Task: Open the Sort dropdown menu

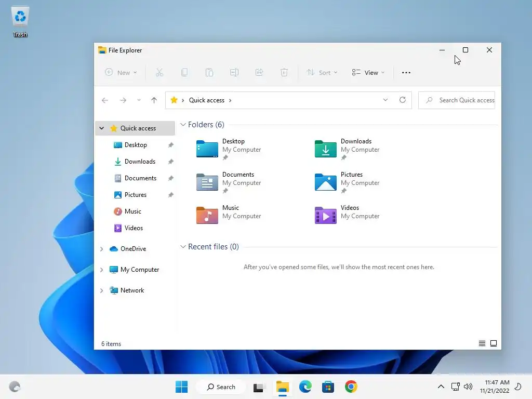Action: [x=322, y=72]
